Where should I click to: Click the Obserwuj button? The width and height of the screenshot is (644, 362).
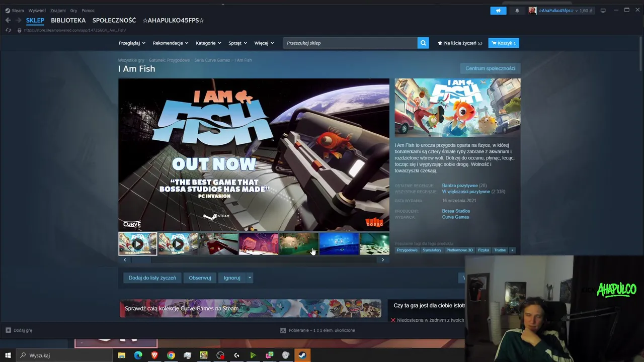[200, 278]
